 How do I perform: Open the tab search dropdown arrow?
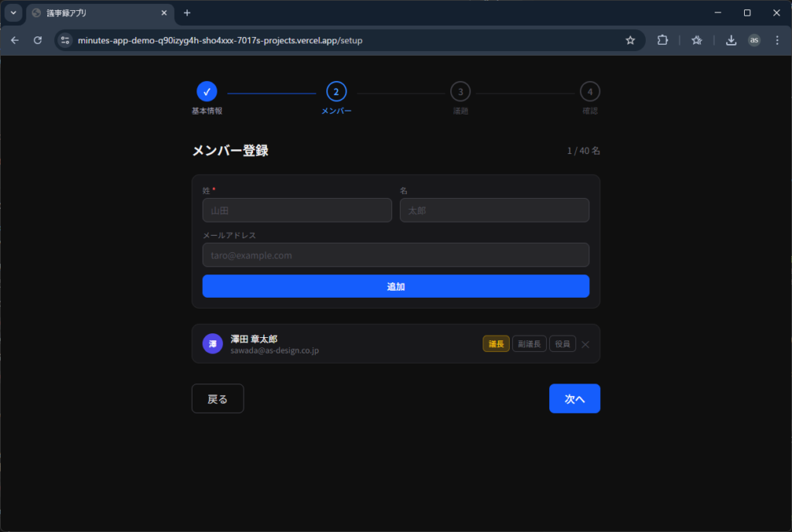coord(13,13)
